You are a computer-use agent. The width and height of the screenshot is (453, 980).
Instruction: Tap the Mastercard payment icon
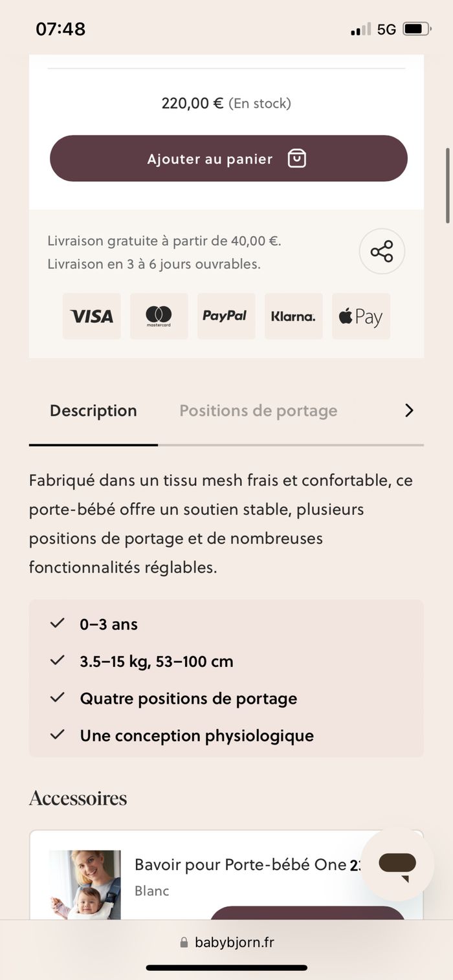coord(159,316)
